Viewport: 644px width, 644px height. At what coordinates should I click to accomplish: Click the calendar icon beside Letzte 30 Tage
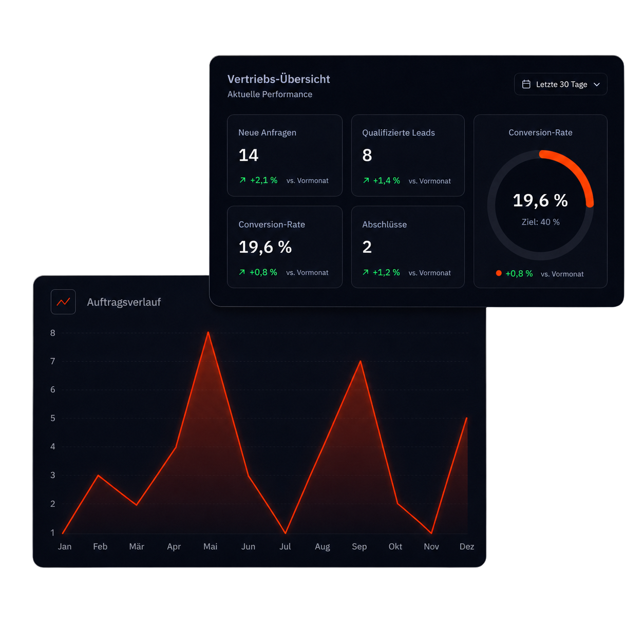(526, 84)
